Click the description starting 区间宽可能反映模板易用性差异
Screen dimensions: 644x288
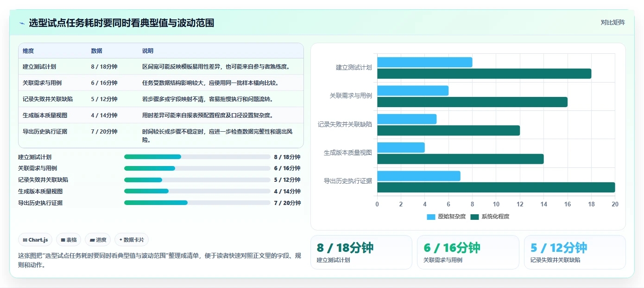[217, 67]
